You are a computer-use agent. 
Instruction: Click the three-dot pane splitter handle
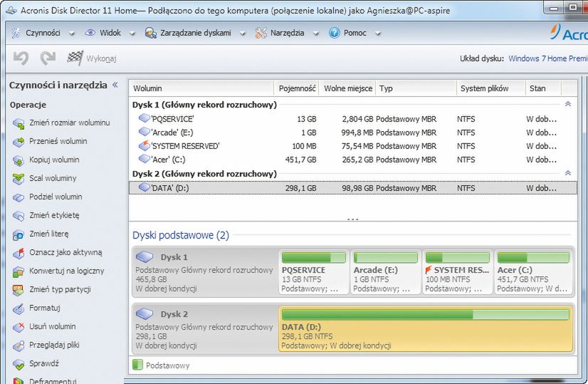(x=352, y=219)
